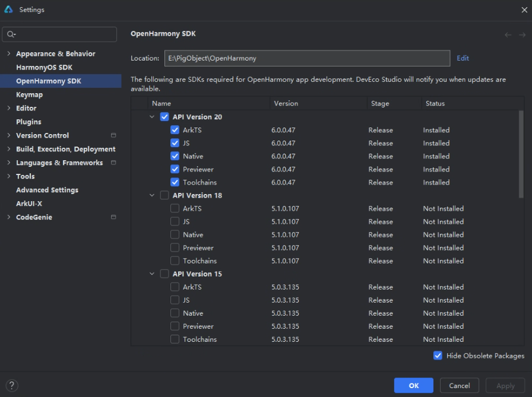Viewport: 532px width, 397px height.
Task: Expand the Editor settings chevron
Action: click(9, 108)
